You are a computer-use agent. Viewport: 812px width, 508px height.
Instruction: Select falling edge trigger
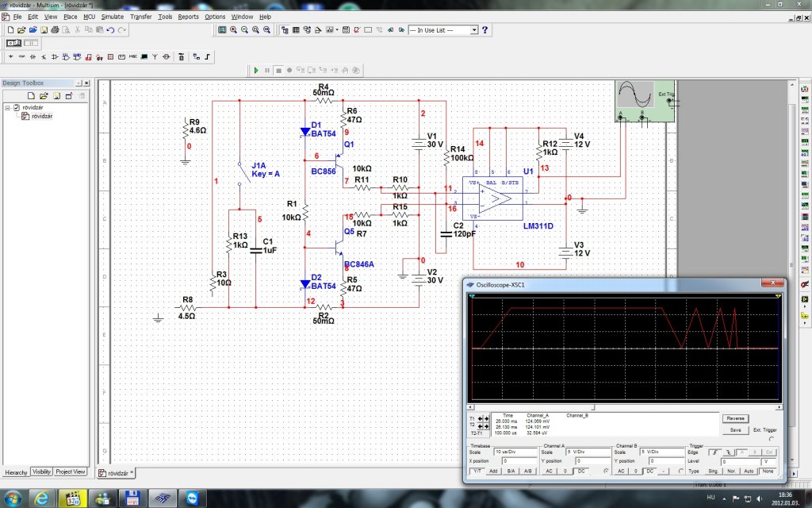click(x=728, y=452)
